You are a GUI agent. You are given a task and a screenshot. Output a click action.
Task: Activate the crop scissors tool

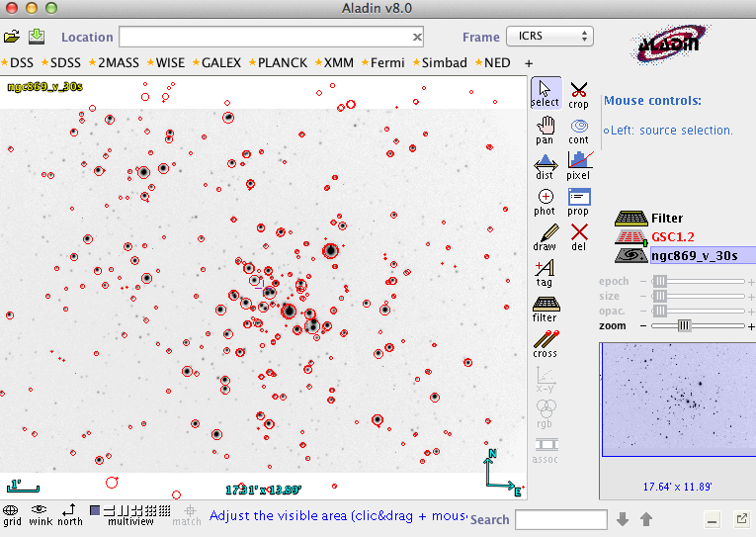(578, 95)
